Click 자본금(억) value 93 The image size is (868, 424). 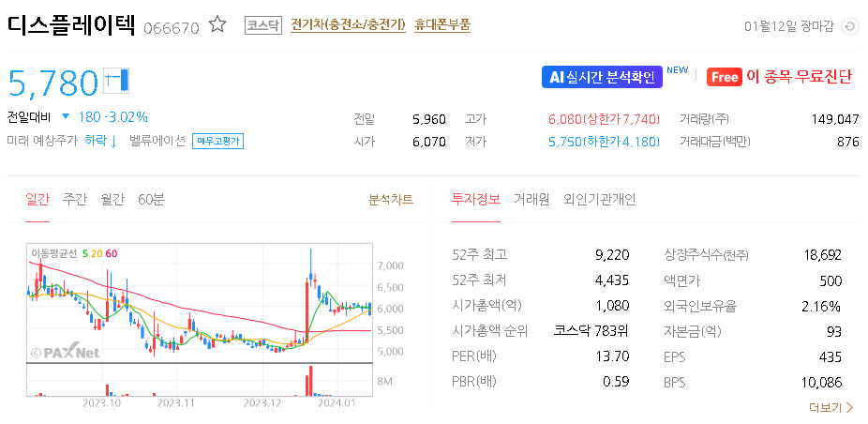(833, 331)
